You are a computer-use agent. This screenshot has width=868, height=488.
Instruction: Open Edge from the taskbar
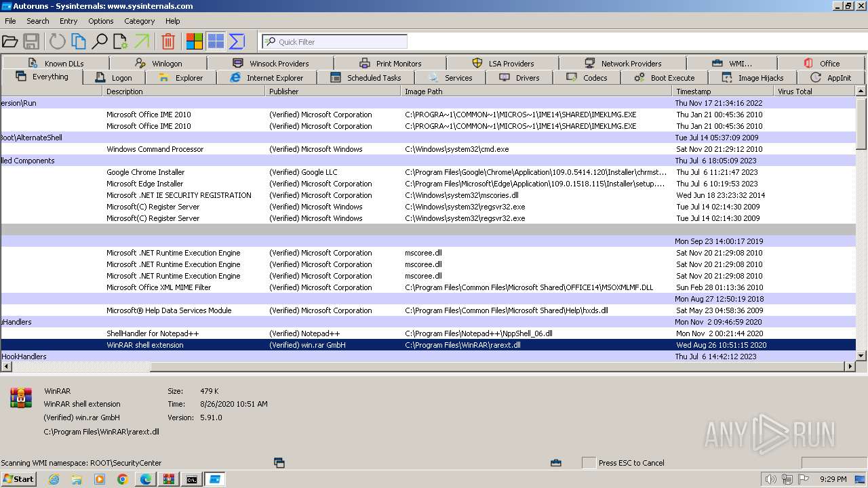[x=146, y=479]
